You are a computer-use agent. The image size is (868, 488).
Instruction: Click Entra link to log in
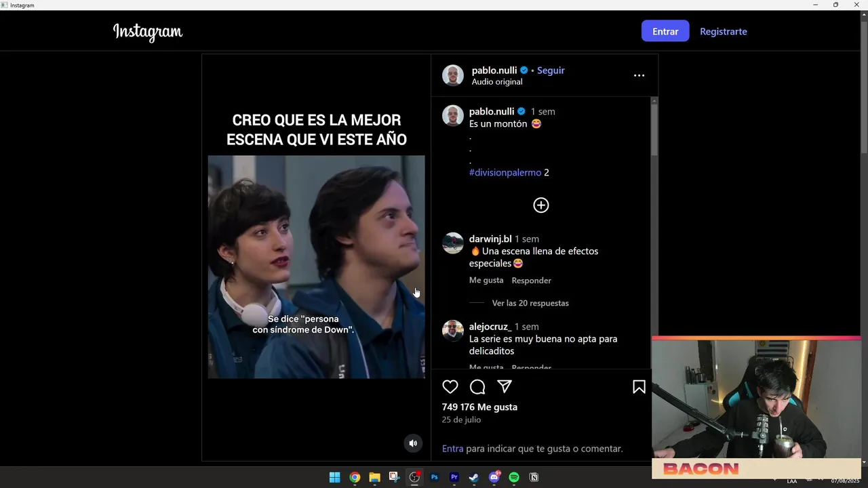[453, 449]
